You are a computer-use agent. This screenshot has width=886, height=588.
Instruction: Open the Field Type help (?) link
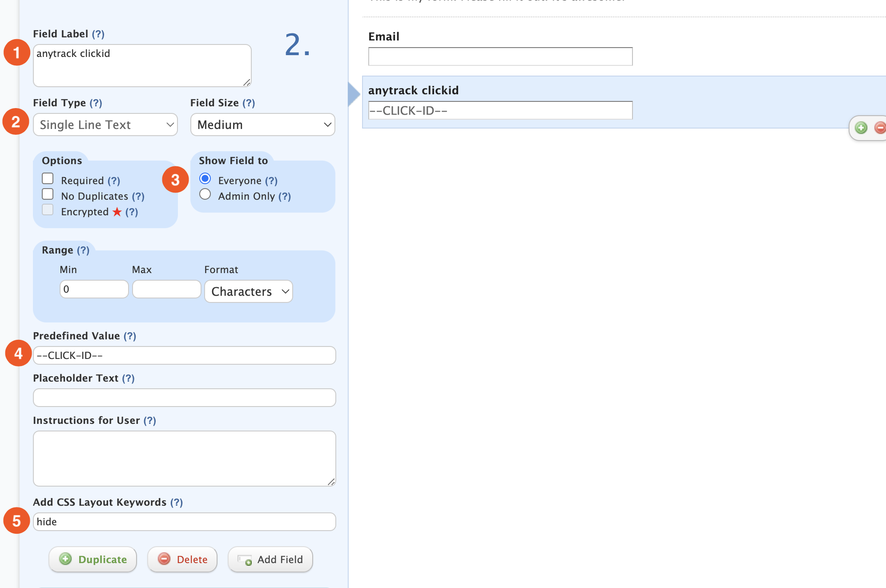point(96,103)
